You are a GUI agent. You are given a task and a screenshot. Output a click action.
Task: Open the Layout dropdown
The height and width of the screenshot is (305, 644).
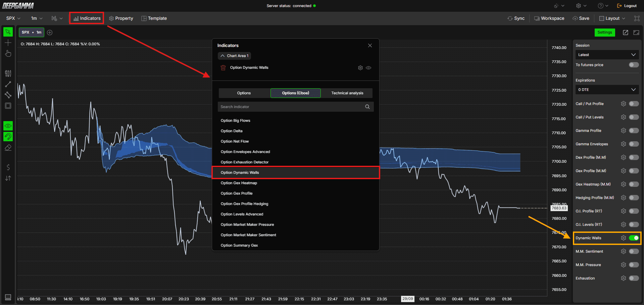pos(612,18)
